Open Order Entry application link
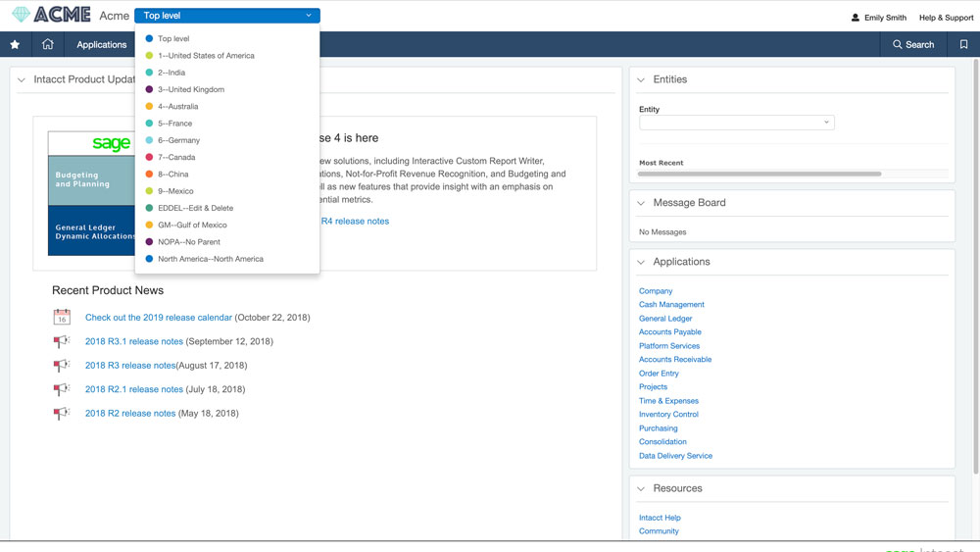 click(x=659, y=374)
